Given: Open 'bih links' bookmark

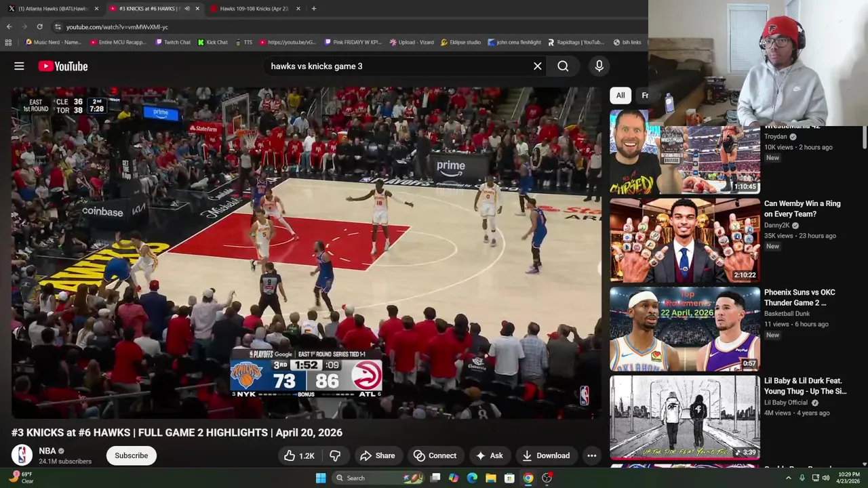Looking at the screenshot, I should (x=627, y=42).
